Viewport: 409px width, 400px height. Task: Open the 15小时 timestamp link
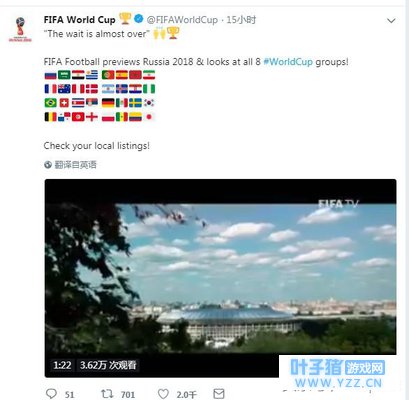(x=241, y=20)
